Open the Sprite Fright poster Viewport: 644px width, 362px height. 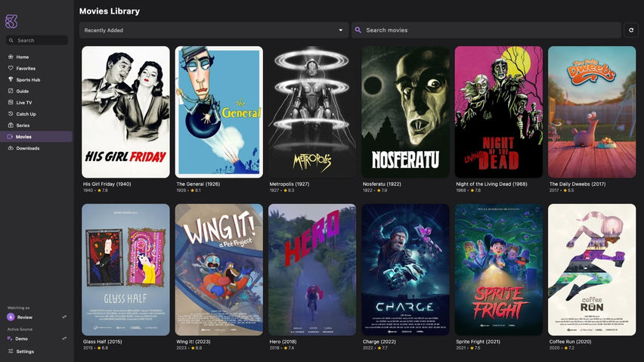point(499,270)
